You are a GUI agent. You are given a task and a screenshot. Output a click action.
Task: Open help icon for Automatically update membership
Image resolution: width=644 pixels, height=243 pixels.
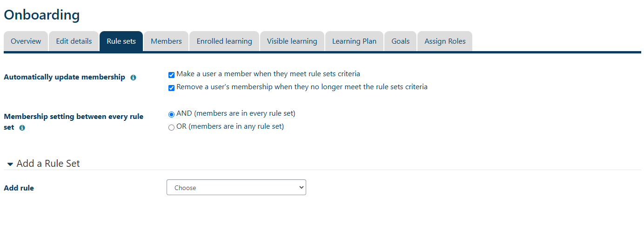tap(133, 78)
